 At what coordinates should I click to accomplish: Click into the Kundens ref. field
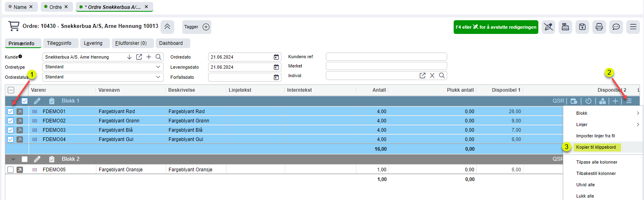[x=386, y=57]
